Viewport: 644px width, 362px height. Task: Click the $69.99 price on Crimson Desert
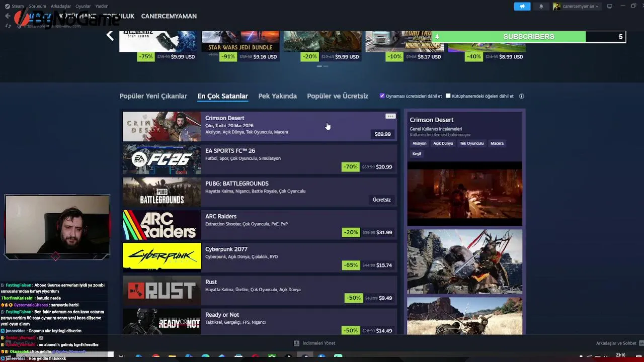[x=382, y=134]
